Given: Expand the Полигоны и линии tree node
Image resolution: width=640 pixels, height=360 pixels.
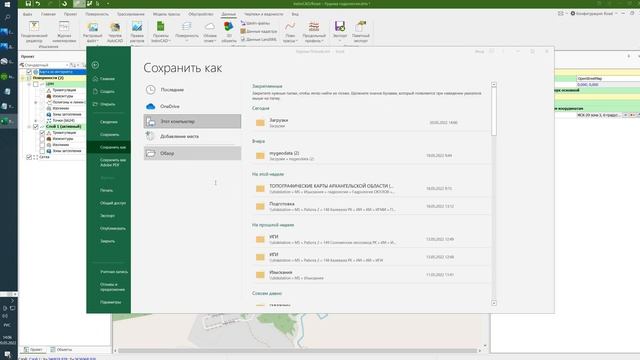Looking at the screenshot, I should [36, 102].
